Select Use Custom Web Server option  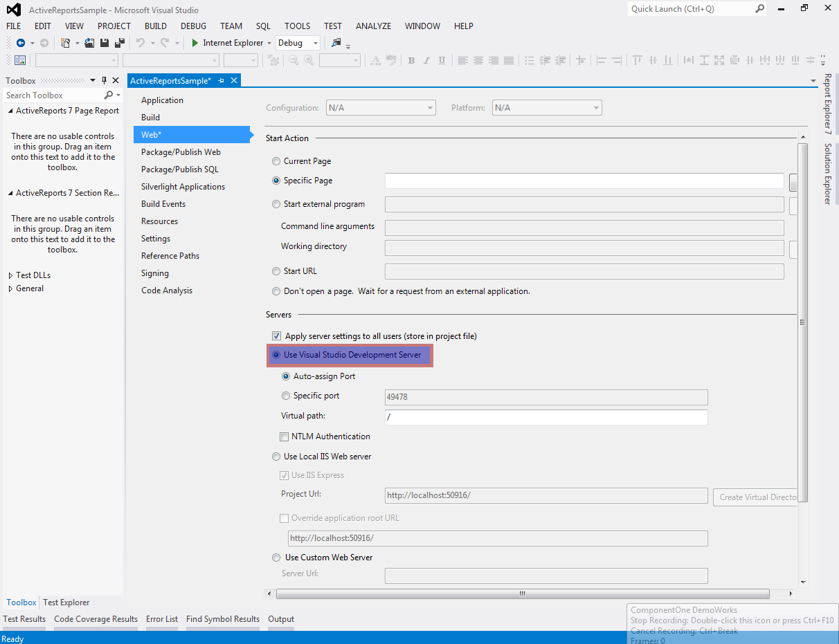coord(277,558)
